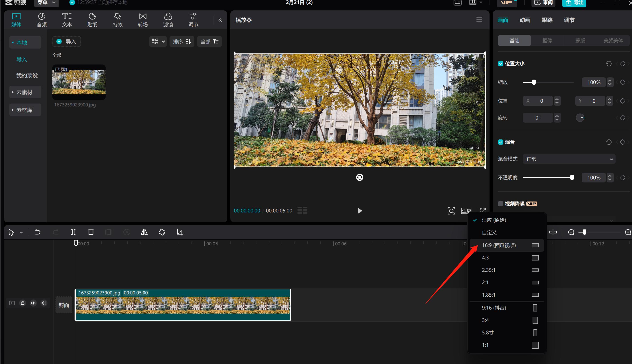Open the 特效 effects panel

pyautogui.click(x=117, y=20)
